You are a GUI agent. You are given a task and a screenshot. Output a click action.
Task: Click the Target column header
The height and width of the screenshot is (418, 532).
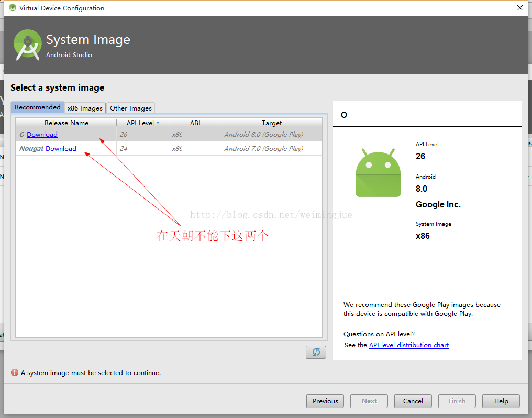(271, 123)
